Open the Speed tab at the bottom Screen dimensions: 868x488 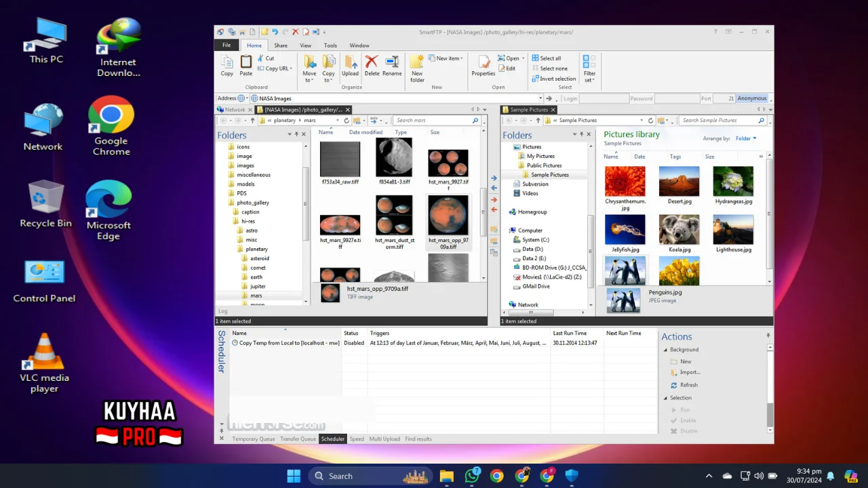(x=357, y=439)
